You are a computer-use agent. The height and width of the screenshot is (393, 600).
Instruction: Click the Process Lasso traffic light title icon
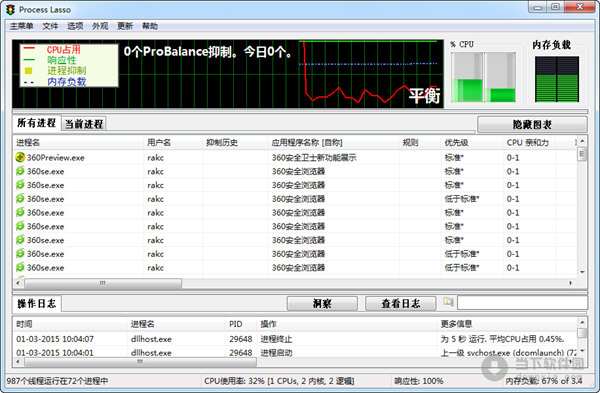[10, 10]
